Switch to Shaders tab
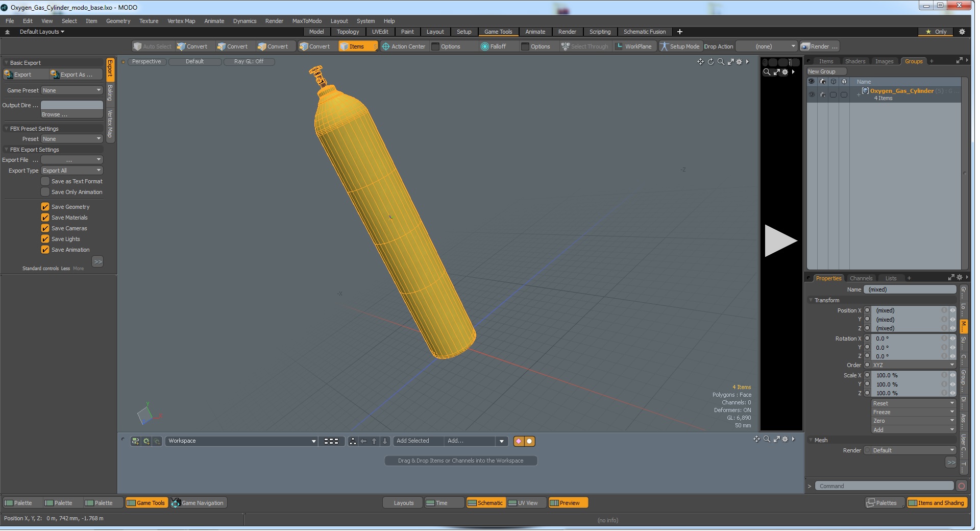This screenshot has width=980, height=531. 855,61
